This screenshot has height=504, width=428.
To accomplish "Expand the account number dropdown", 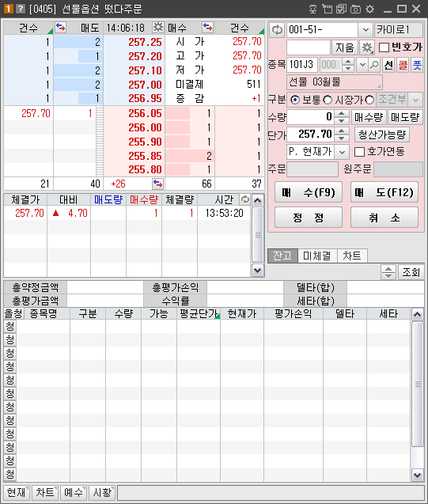I will pyautogui.click(x=366, y=30).
